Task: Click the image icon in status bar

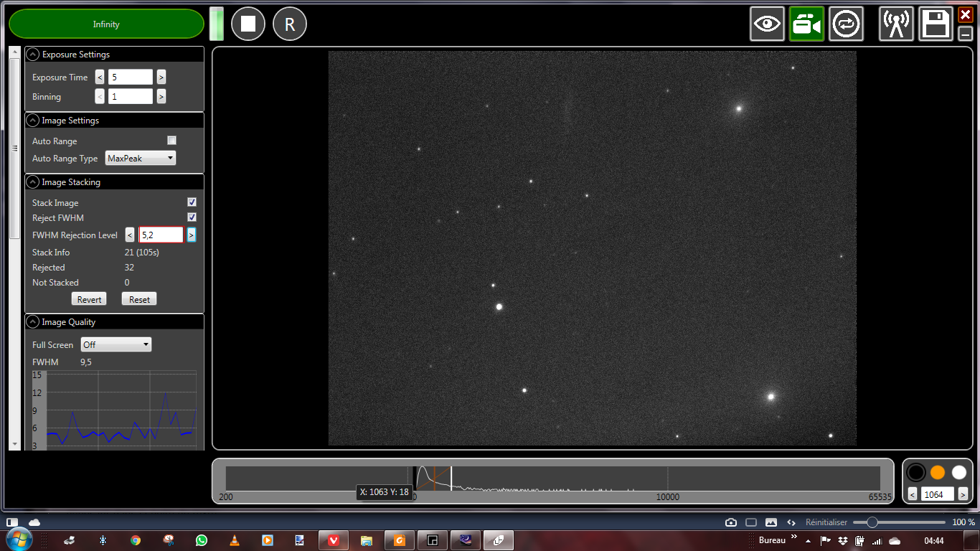Action: coord(771,522)
